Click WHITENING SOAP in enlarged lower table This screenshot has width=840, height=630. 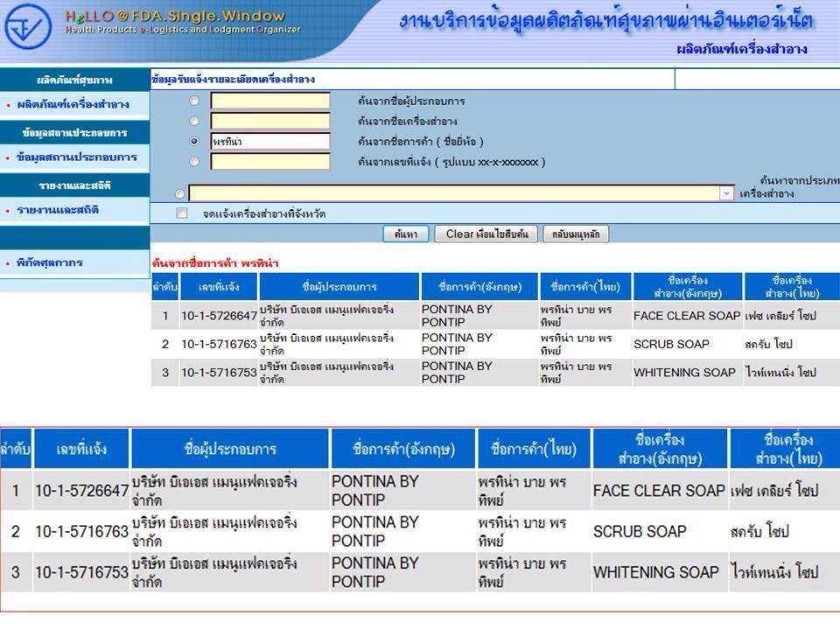655,572
